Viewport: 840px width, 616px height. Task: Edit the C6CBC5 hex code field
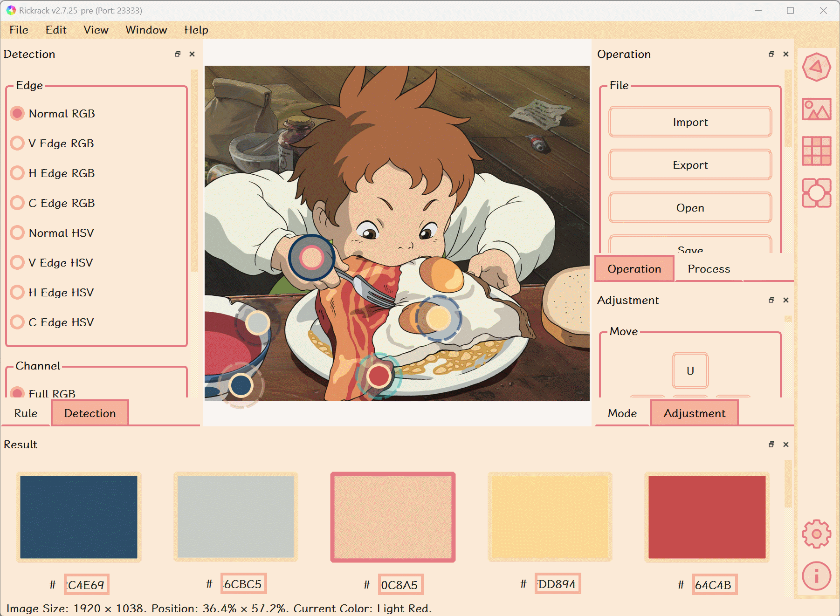tap(243, 583)
